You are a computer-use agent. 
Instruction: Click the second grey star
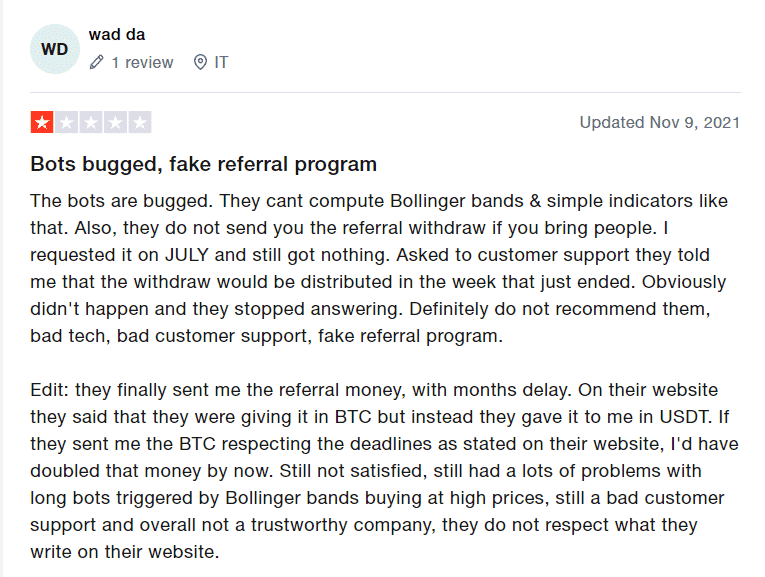point(66,122)
